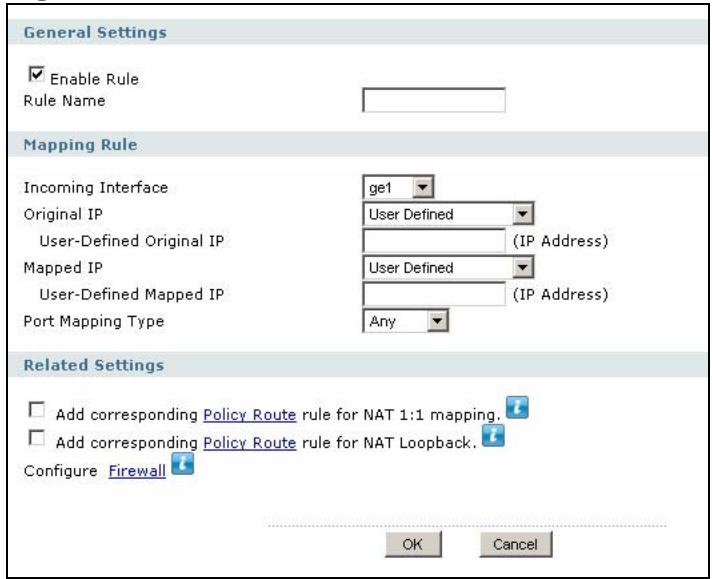Image resolution: width=712 pixels, height=579 pixels.
Task: Open the Incoming Interface ge1 dropdown
Action: pos(398,187)
